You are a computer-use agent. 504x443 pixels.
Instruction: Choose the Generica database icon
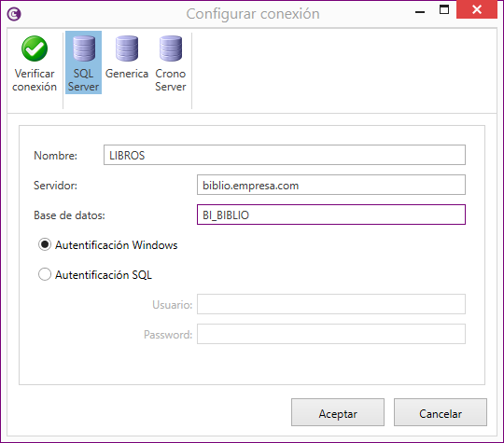pos(127,48)
